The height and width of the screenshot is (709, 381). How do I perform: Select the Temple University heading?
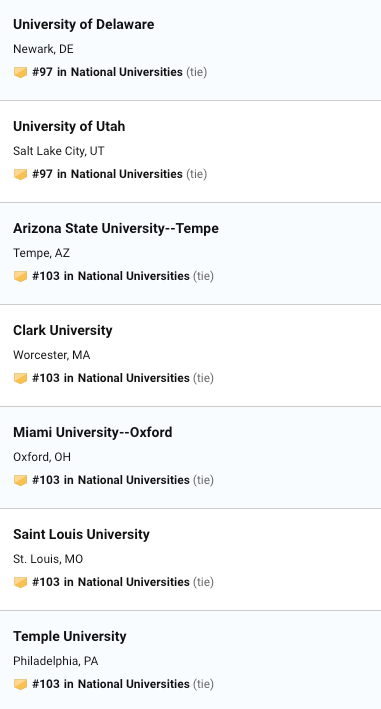70,636
